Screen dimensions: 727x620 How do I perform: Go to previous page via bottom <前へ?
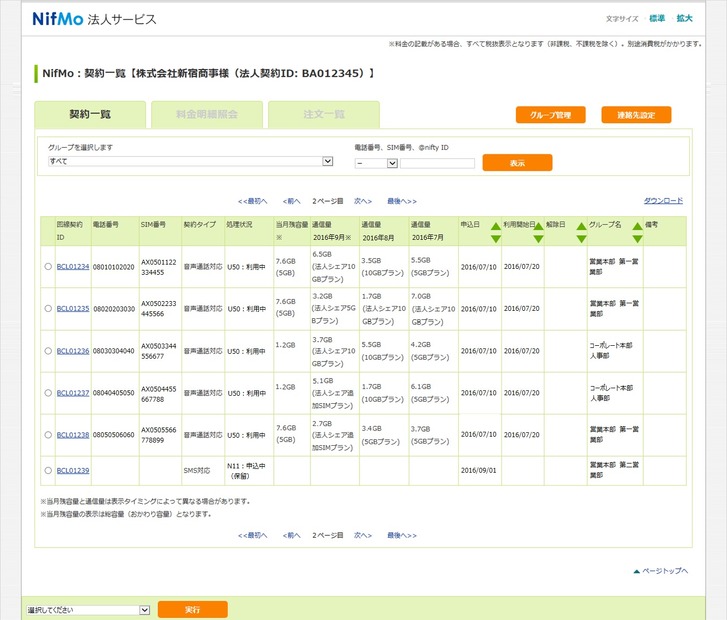click(292, 535)
